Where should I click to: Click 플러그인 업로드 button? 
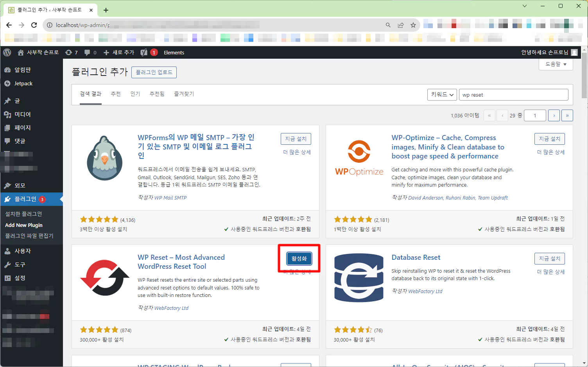pos(154,72)
